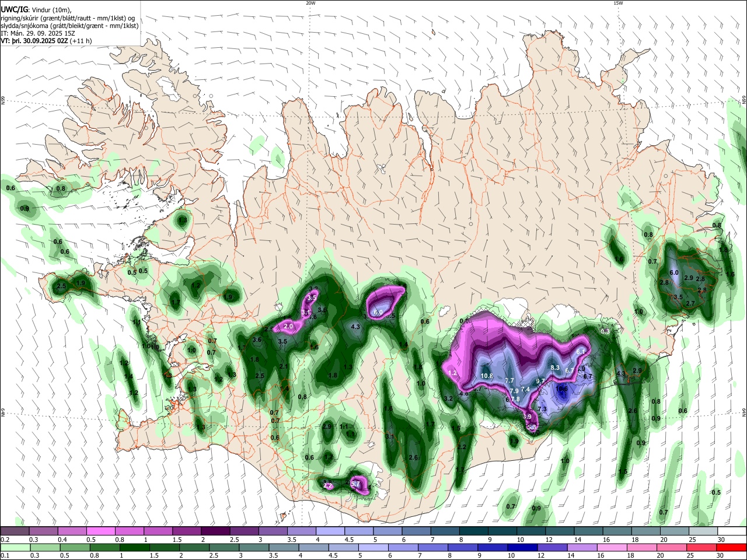
Task: Click the 'UWC/IG: Vindur (10m)' title text
Action: pyautogui.click(x=36, y=9)
